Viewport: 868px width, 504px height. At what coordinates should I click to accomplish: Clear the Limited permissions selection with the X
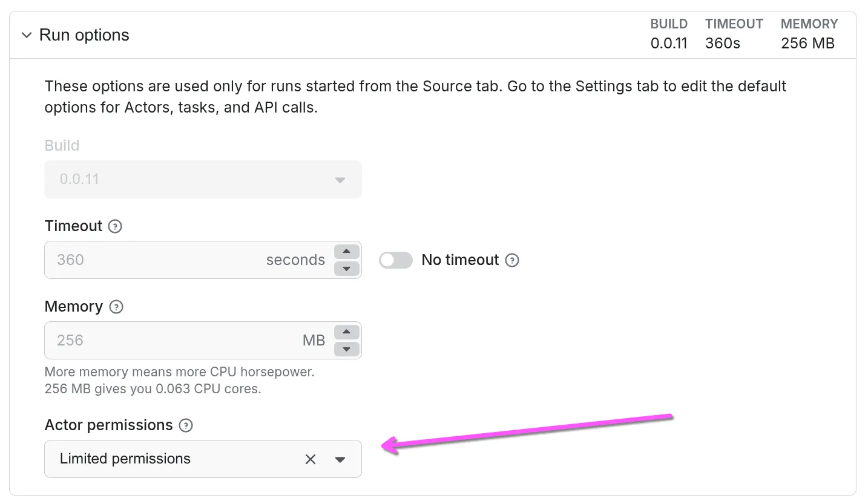[x=310, y=459]
